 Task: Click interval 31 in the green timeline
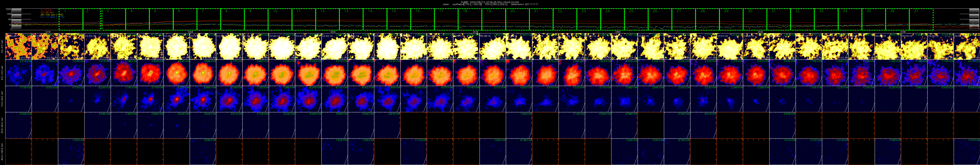[779, 19]
